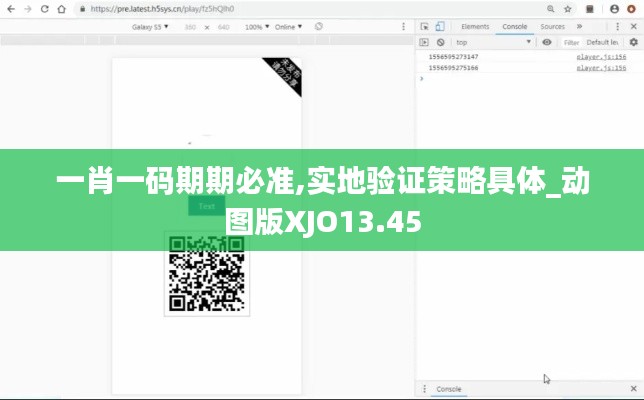
Task: Click the console Filter input field
Action: [571, 43]
